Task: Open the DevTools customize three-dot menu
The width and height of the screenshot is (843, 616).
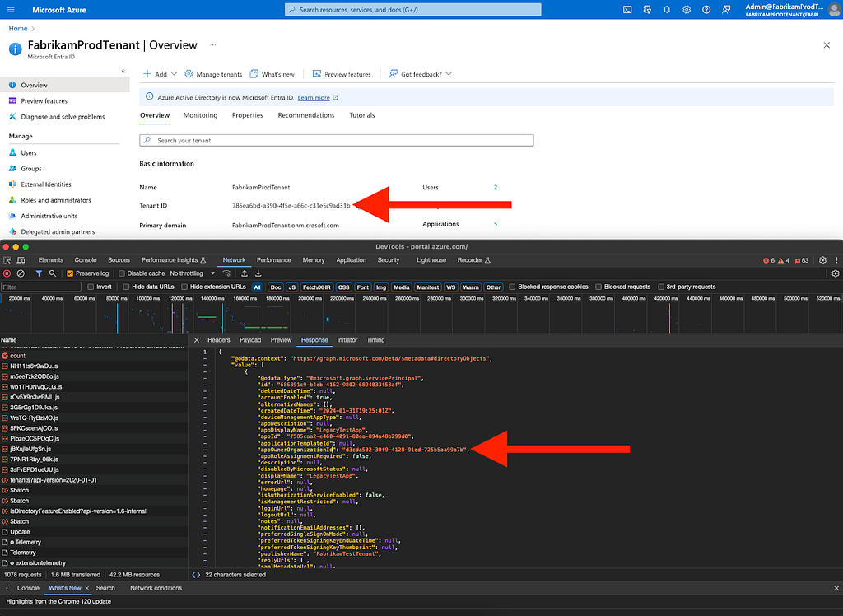Action: point(836,260)
